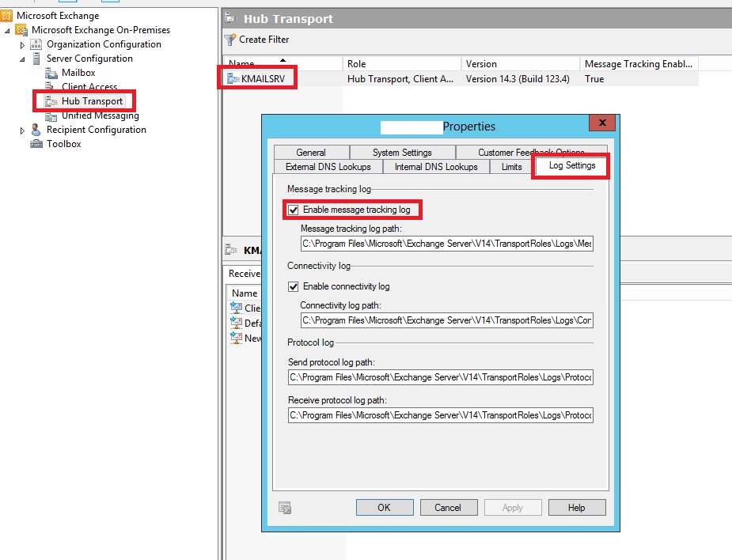Click the Apply button
This screenshot has height=560, width=732.
(x=513, y=508)
